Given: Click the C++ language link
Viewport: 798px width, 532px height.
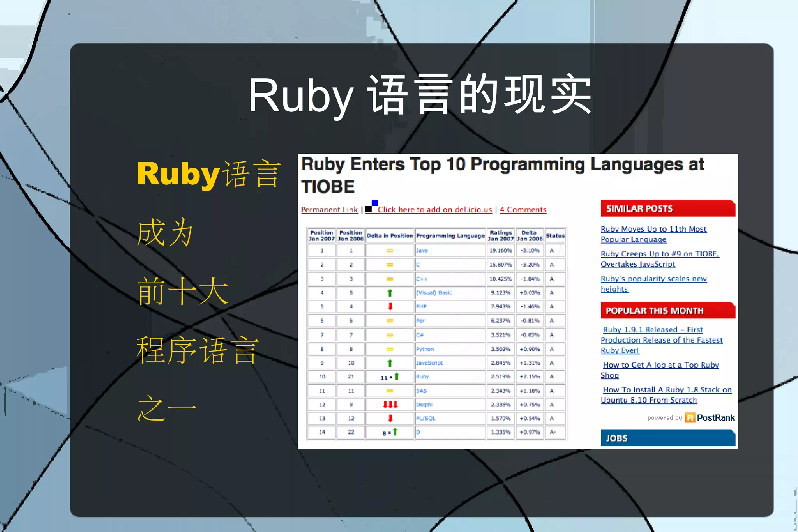Looking at the screenshot, I should click(x=422, y=279).
